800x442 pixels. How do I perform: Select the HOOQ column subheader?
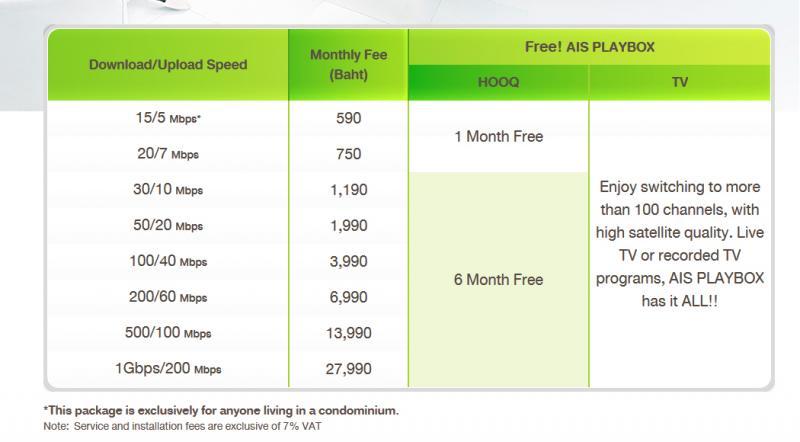click(x=499, y=83)
